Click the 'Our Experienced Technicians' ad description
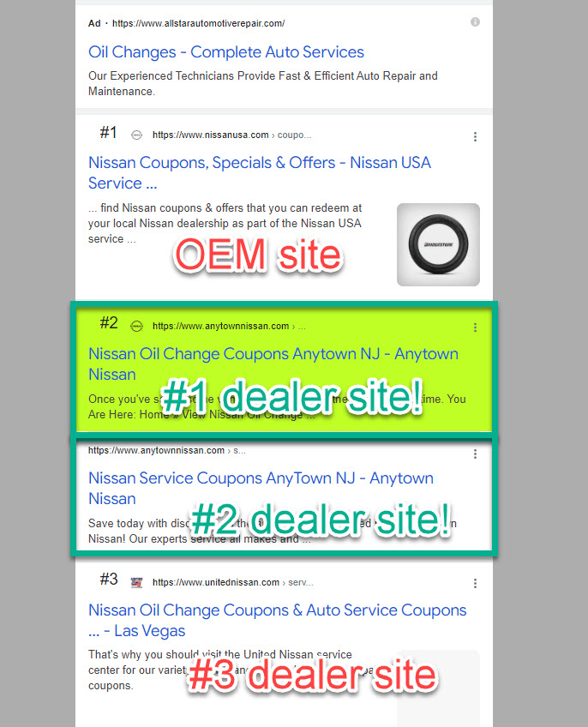Screen dimensions: 588x727 pyautogui.click(x=263, y=83)
